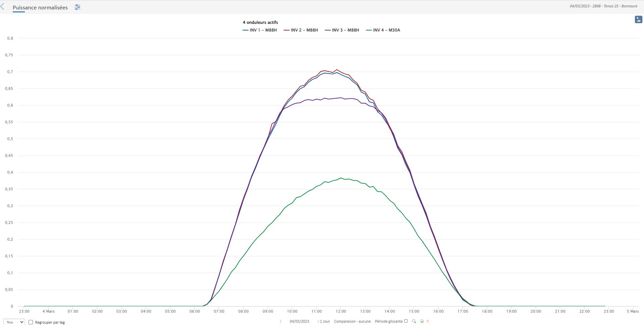Click the 18:00 x-axis label

click(487, 311)
